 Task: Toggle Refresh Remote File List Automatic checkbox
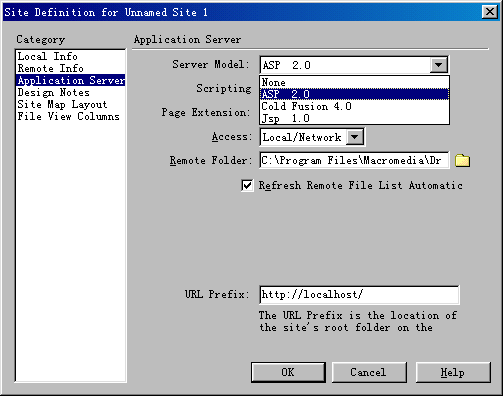[247, 186]
